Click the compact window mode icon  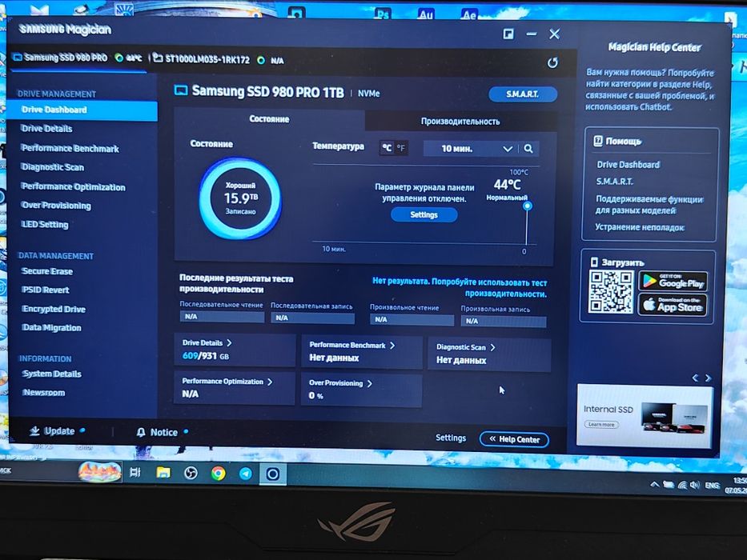point(508,34)
